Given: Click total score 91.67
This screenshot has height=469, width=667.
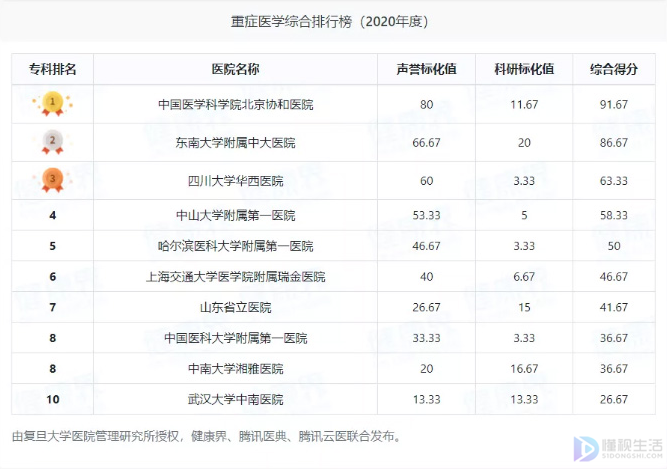Looking at the screenshot, I should [x=614, y=105].
